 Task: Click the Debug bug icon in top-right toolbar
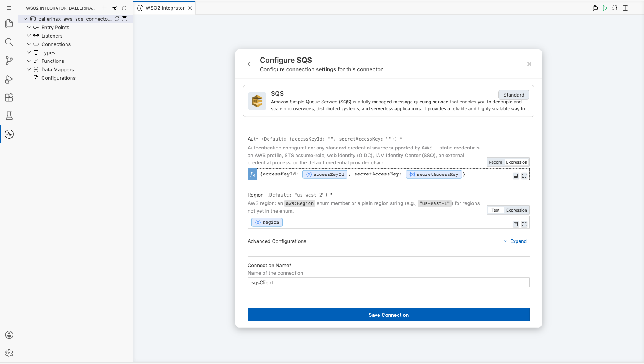tap(615, 8)
